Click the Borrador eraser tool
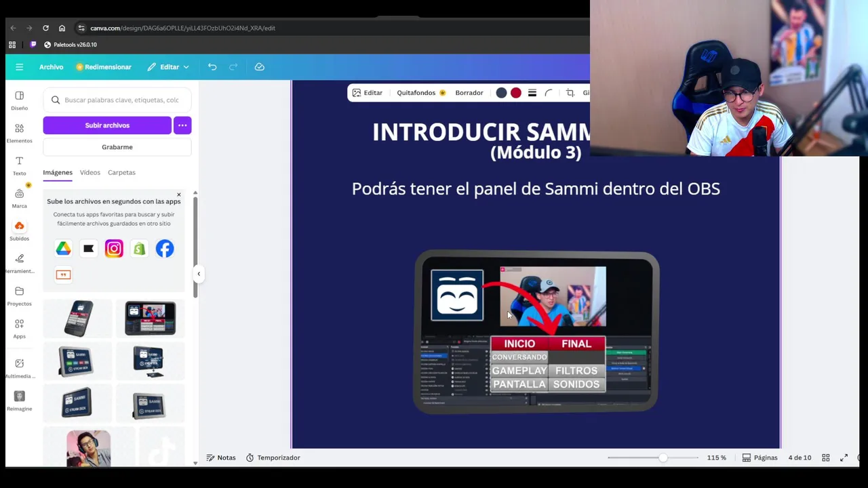868x488 pixels. coord(469,93)
